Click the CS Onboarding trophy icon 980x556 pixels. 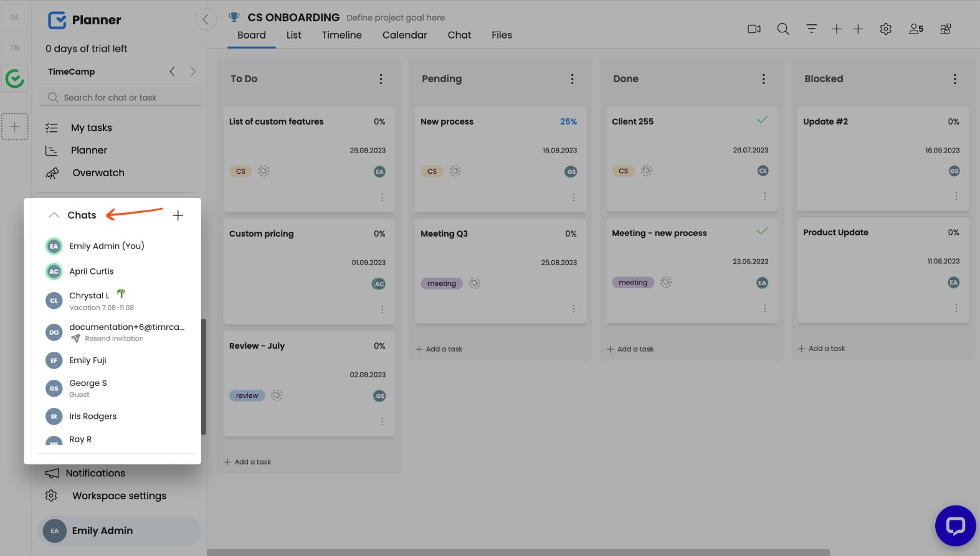[x=234, y=17]
